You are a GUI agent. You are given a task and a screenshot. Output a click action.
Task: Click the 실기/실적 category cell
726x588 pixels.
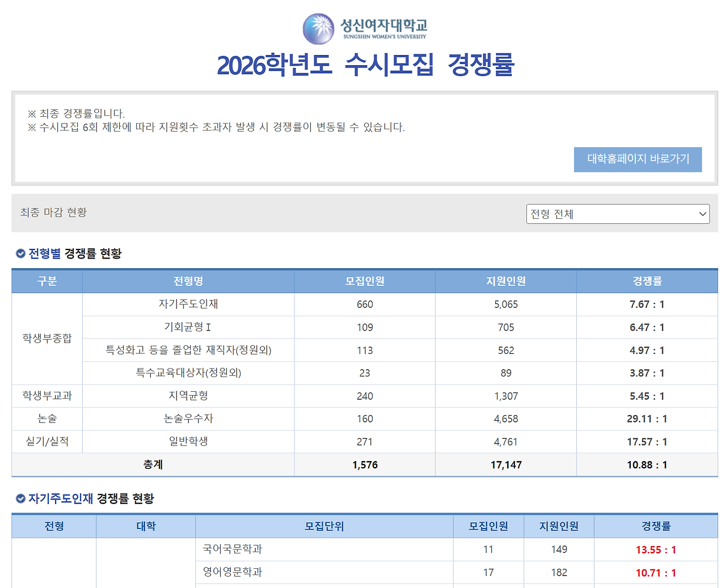click(x=47, y=441)
